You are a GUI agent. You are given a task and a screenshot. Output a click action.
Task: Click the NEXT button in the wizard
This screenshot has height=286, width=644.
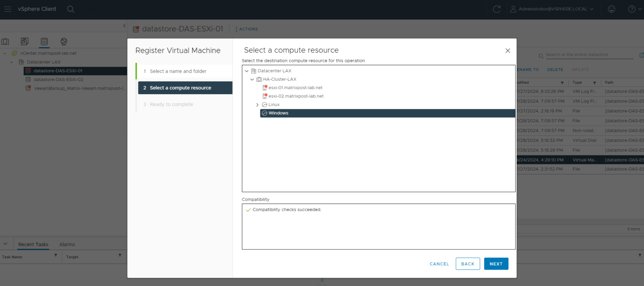pos(496,264)
